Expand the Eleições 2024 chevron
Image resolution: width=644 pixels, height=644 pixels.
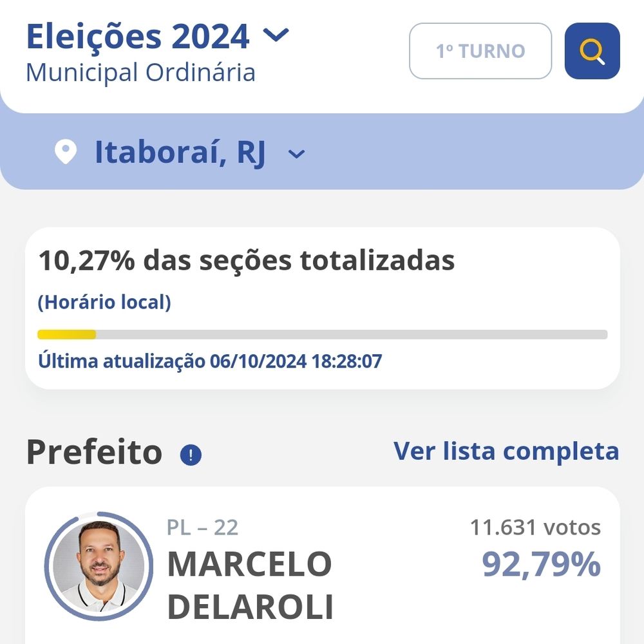276,35
